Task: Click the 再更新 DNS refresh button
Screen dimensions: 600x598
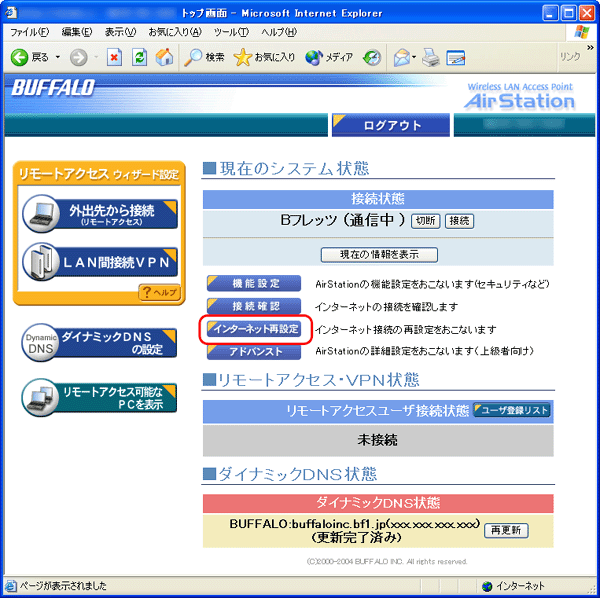Action: 506,530
